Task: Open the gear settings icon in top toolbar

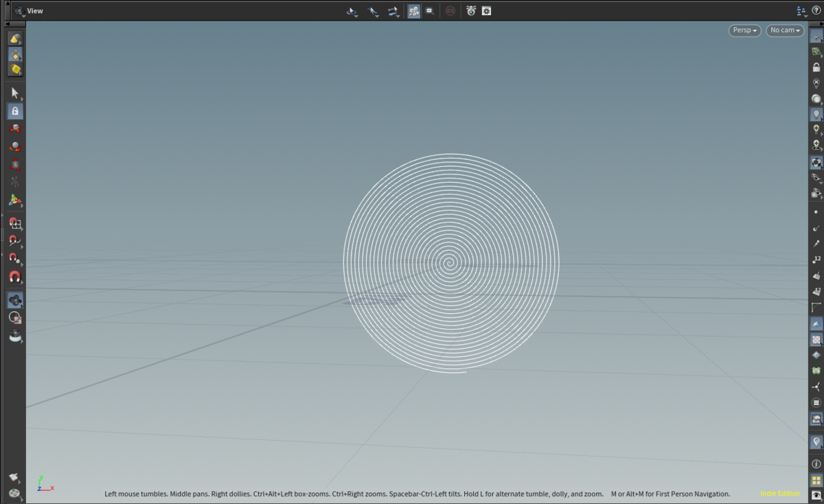Action: [487, 11]
